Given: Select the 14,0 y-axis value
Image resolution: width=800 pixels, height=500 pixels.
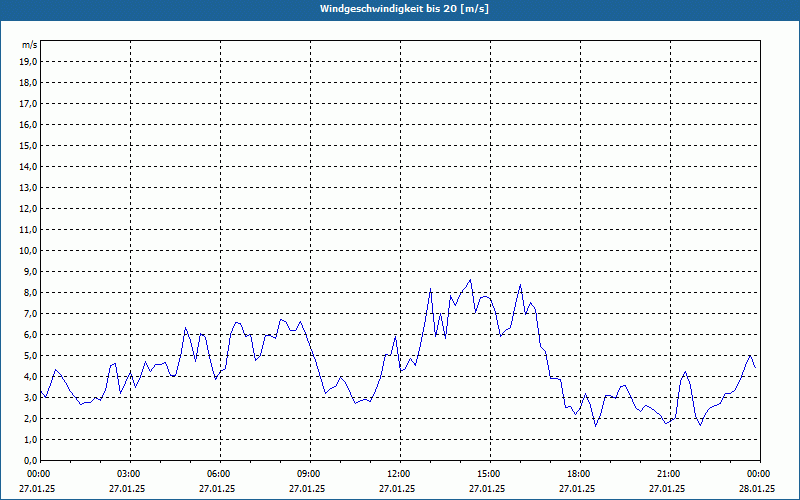Looking at the screenshot, I should 28,166.
